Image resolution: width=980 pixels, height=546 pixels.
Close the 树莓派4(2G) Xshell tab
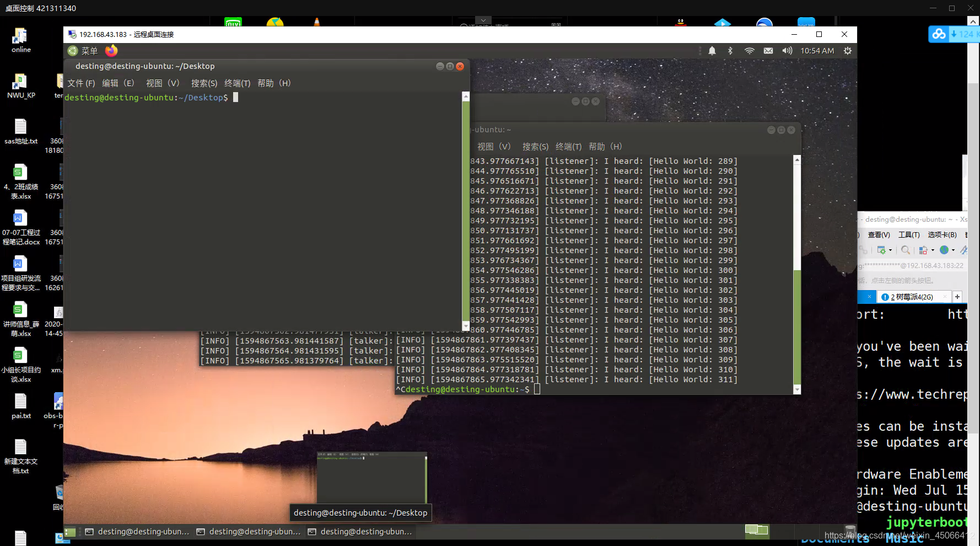point(945,297)
